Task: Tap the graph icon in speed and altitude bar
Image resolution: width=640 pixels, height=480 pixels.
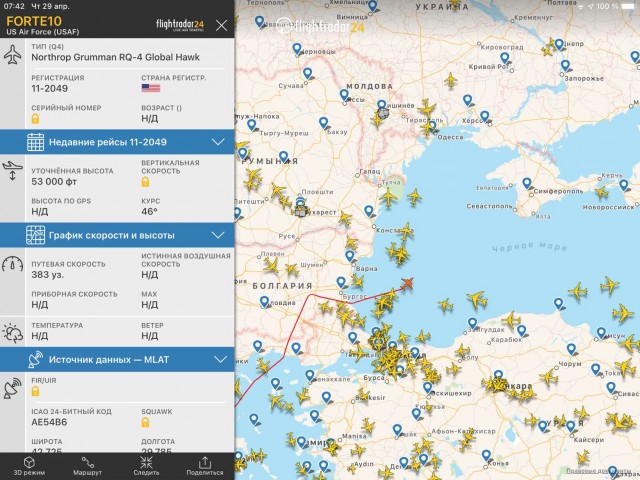Action: 36,235
